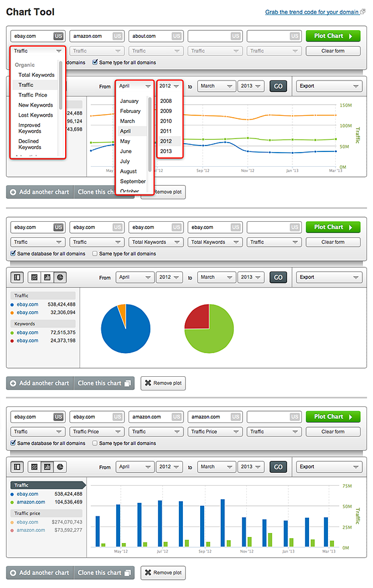
Task: Click the dark US badge beside ebay.com in top form
Action: point(58,36)
